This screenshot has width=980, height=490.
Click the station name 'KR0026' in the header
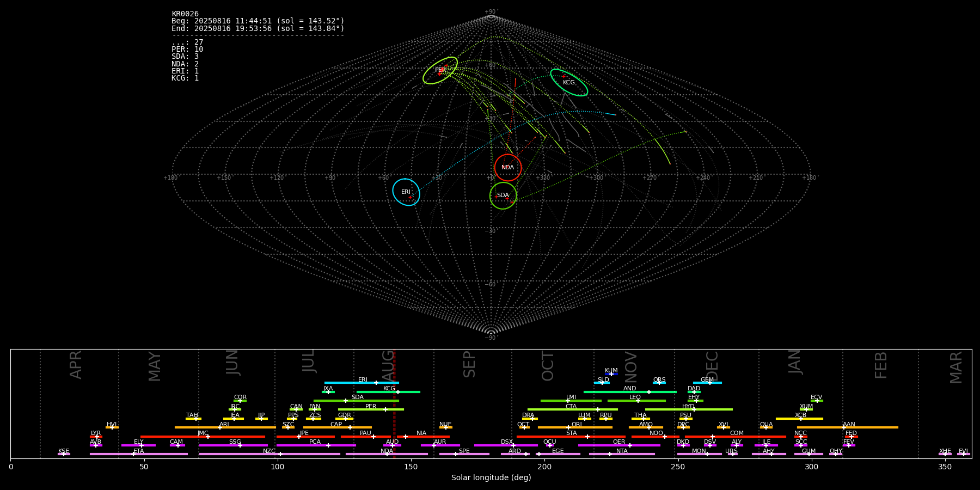pos(185,14)
